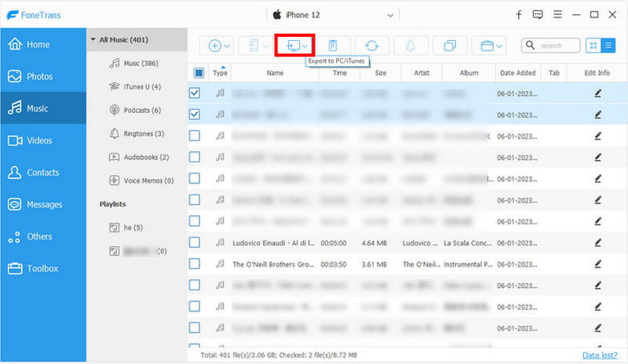628x364 pixels.
Task: Collapse the All Music (401) tree
Action: point(93,40)
